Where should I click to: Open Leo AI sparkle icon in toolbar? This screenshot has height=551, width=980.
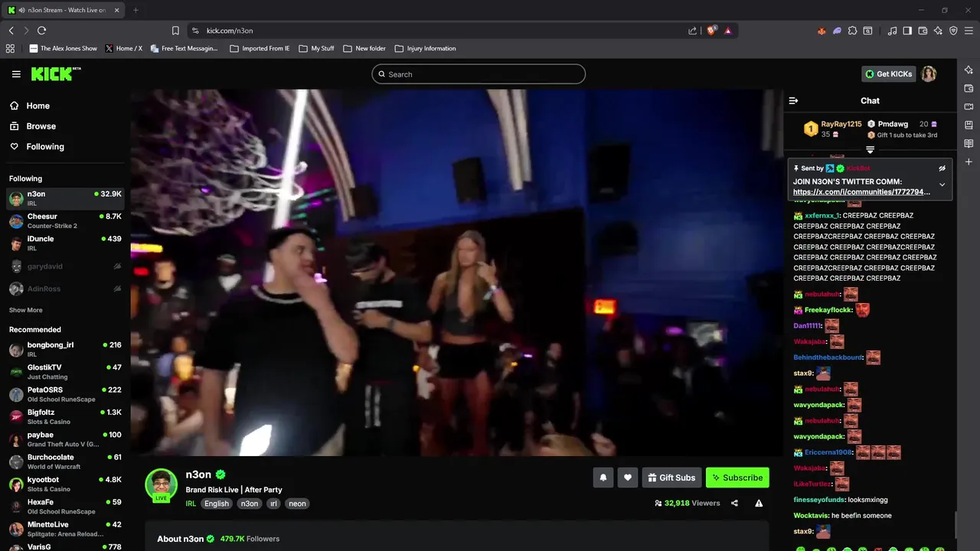coord(938,31)
